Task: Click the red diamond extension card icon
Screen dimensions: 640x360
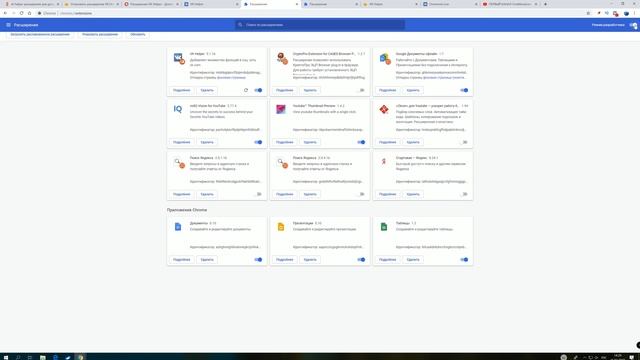Action: pyautogui.click(x=384, y=109)
